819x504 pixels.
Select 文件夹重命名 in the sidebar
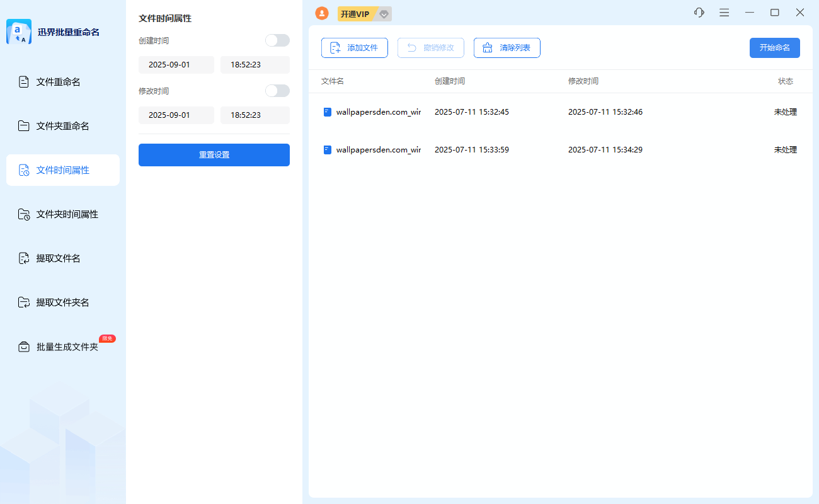pos(63,125)
